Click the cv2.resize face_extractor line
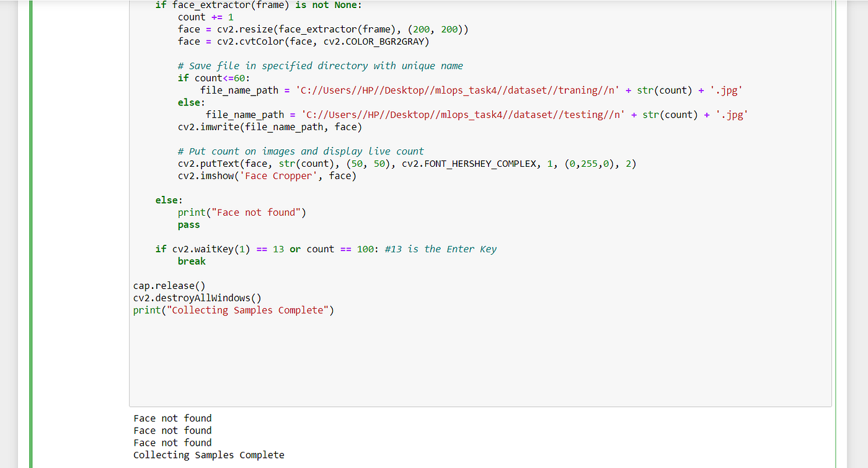 tap(323, 29)
